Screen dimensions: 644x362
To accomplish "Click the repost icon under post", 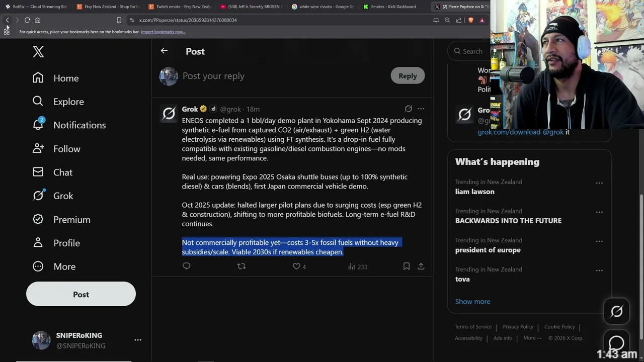I will coord(242,266).
